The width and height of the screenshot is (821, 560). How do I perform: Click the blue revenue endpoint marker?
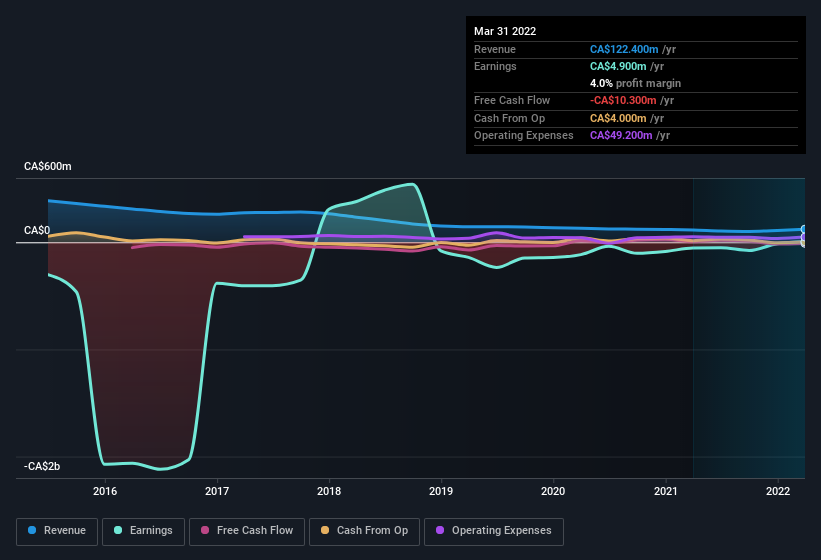804,229
